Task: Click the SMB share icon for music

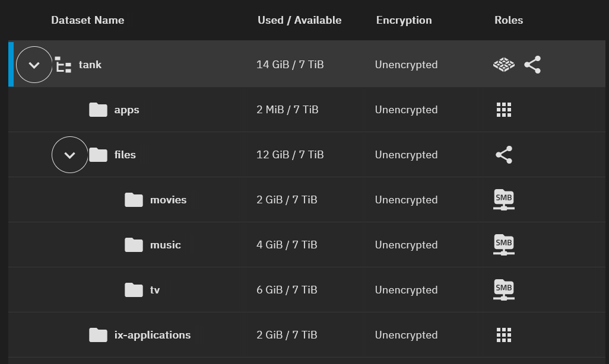Action: pyautogui.click(x=504, y=245)
